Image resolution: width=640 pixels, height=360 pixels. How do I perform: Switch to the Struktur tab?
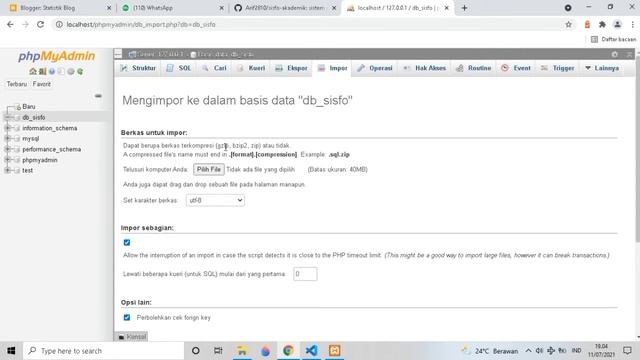pos(138,68)
